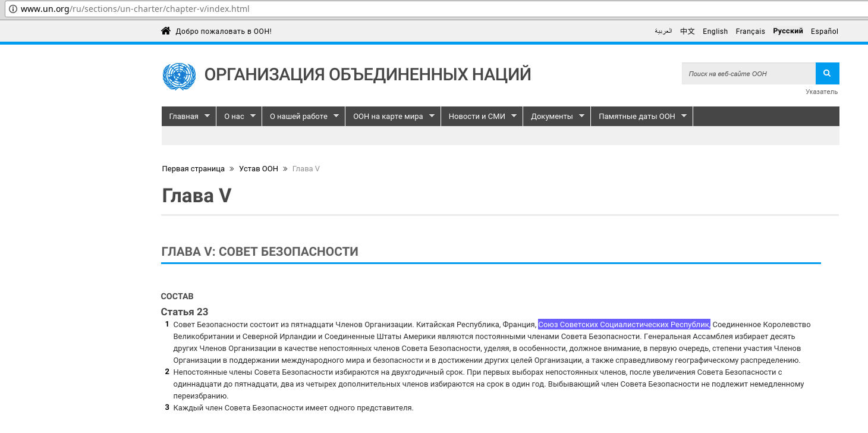This screenshot has height=433, width=868.
Task: Switch the site language to Français
Action: tap(750, 32)
